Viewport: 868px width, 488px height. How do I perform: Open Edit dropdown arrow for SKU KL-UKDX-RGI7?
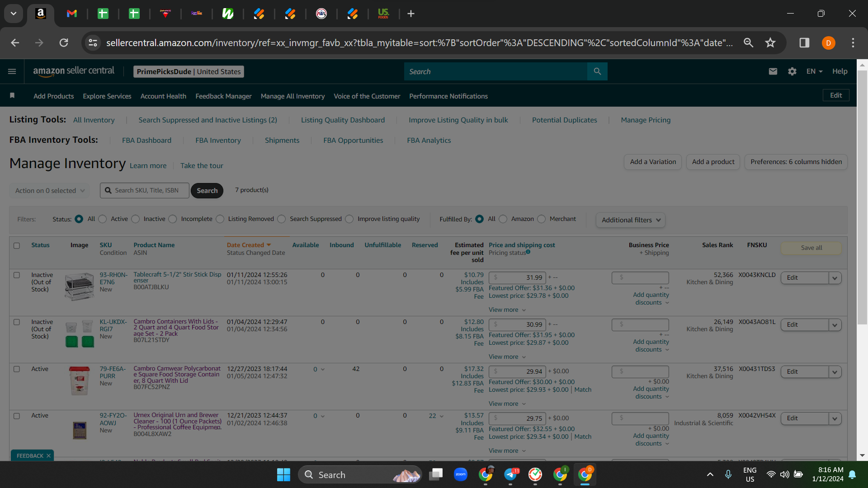coord(835,325)
